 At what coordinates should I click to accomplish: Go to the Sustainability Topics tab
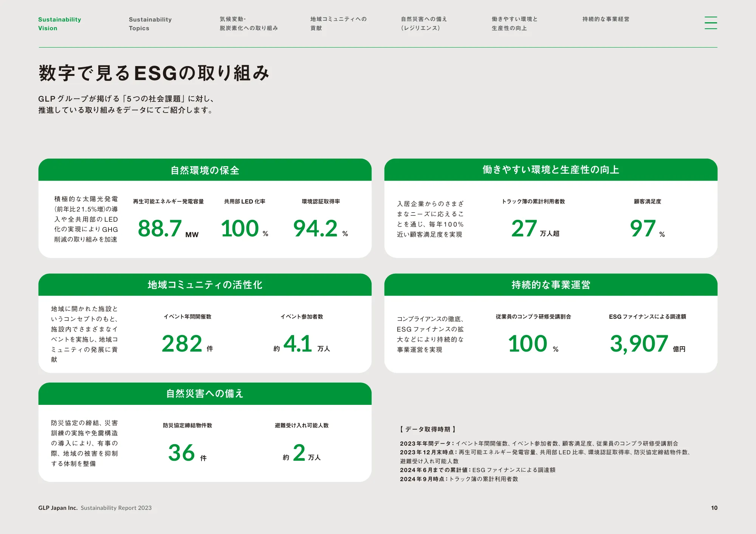[x=150, y=24]
